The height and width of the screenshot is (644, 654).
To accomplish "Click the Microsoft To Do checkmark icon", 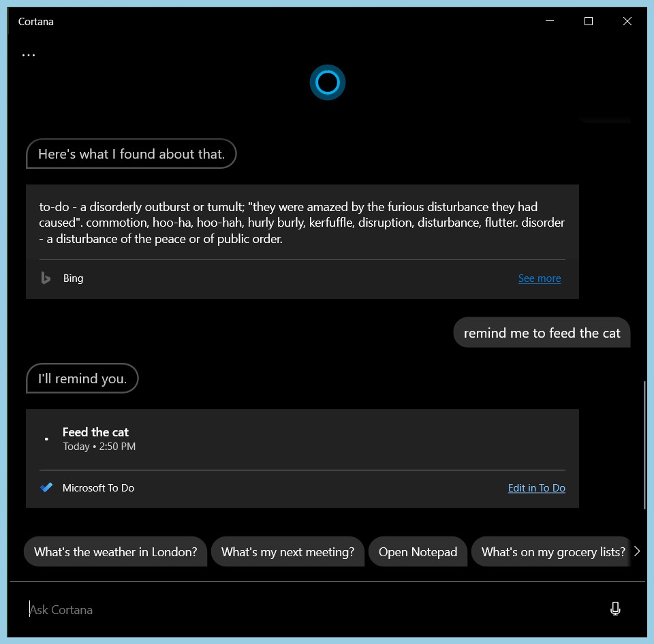I will coord(46,487).
